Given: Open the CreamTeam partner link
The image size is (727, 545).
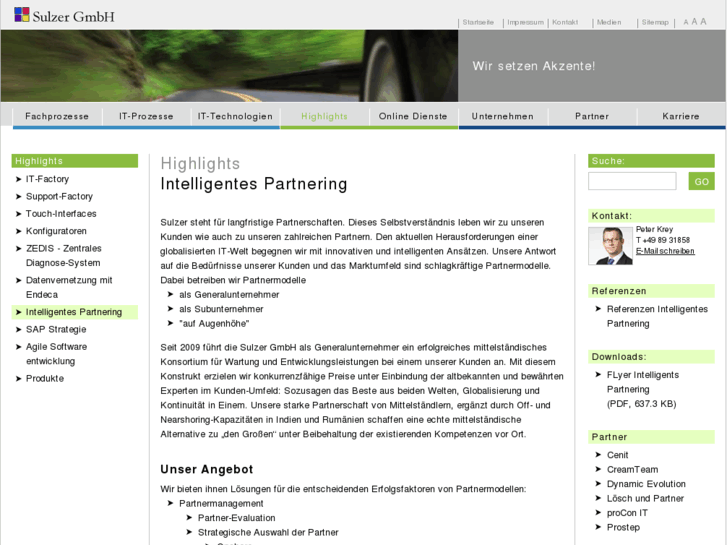Looking at the screenshot, I should click(x=632, y=469).
